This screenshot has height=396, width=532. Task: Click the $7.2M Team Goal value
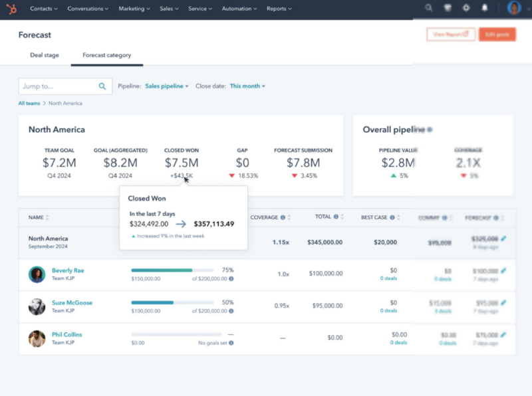pyautogui.click(x=59, y=163)
